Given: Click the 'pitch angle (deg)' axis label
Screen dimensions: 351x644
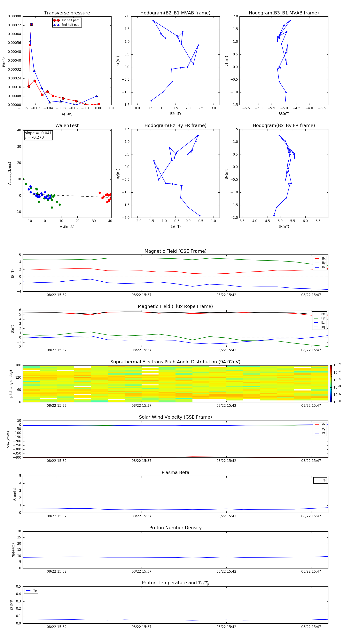Looking at the screenshot, I should [11, 384].
